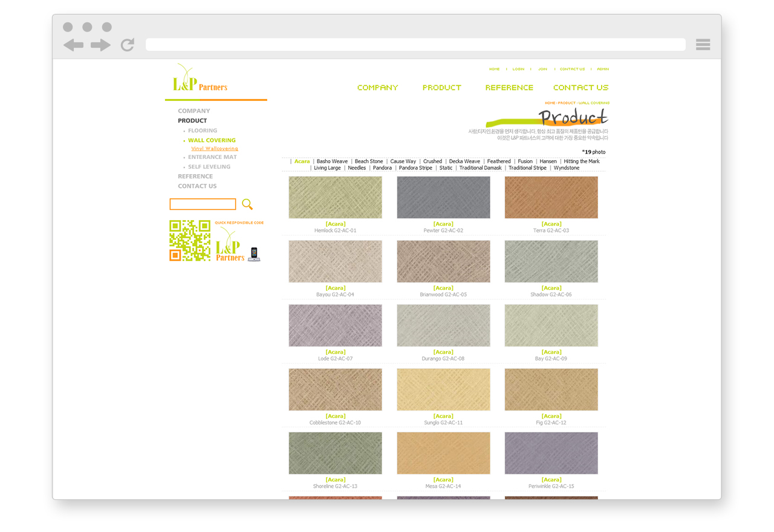Image resolution: width=774 pixels, height=532 pixels.
Task: Switch to the Acara collection
Action: coord(302,161)
